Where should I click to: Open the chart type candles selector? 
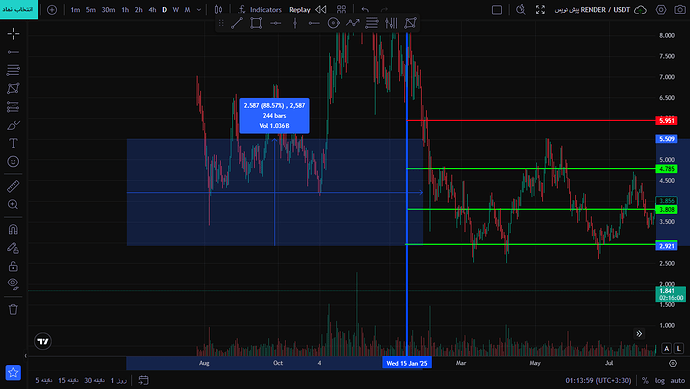pyautogui.click(x=218, y=10)
